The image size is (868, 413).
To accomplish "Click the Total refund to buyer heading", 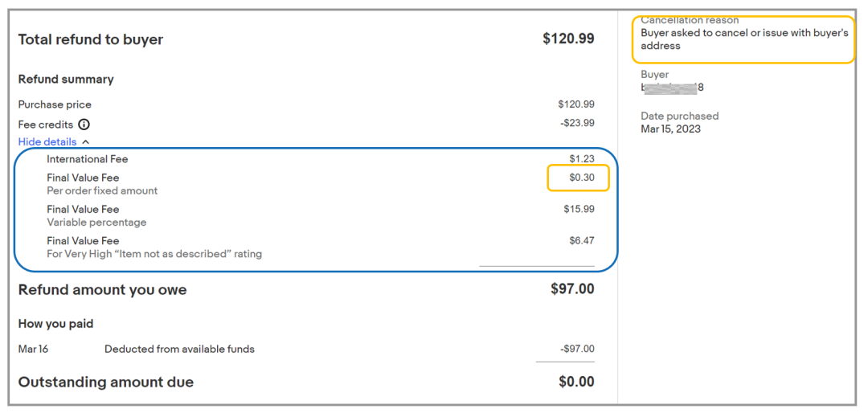I will (x=90, y=39).
